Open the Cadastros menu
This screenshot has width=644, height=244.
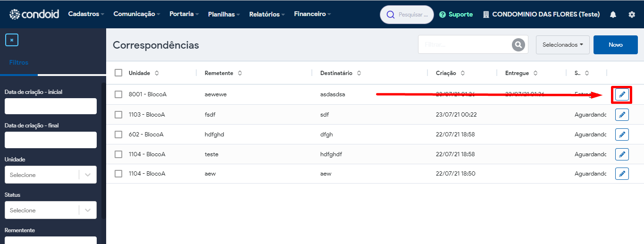coord(86,14)
